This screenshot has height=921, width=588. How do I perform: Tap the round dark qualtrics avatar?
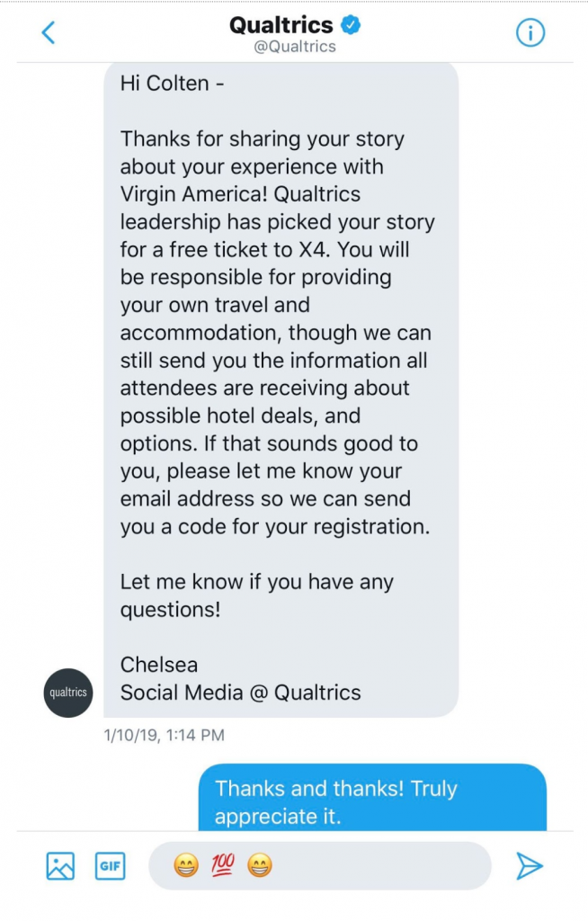coord(68,693)
